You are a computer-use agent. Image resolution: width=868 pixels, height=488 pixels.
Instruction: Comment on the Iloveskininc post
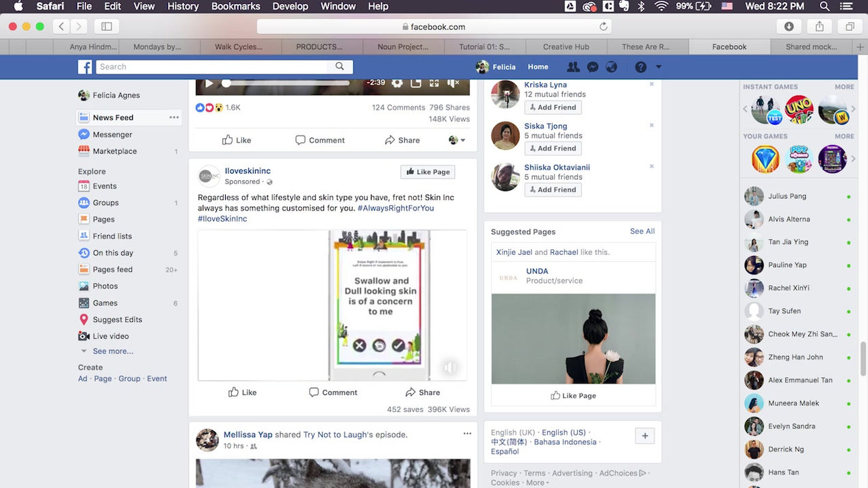333,392
